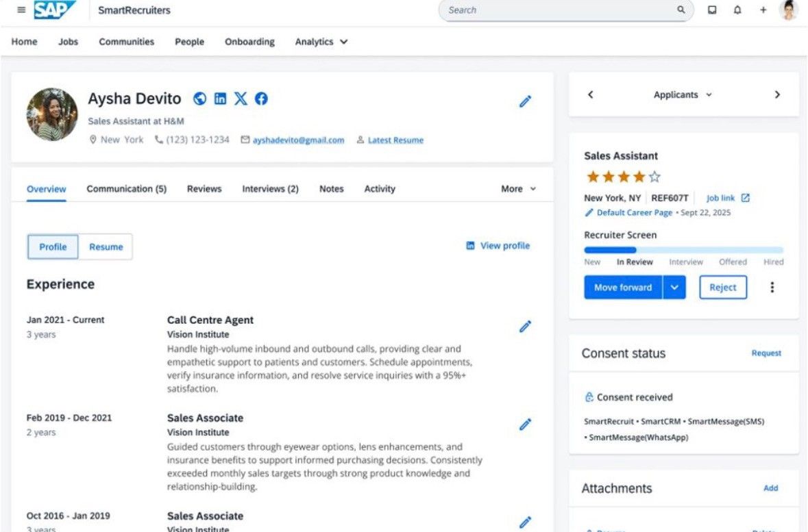Open the Job link
Image resolution: width=808 pixels, height=532 pixels.
720,198
